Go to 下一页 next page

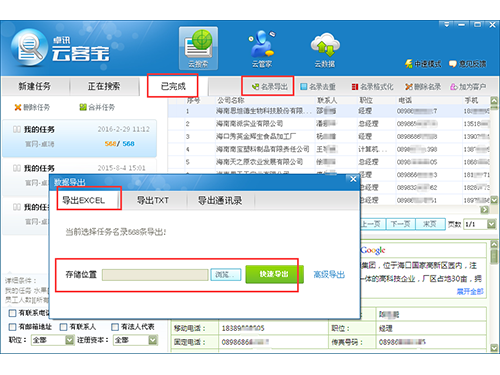coord(401,224)
